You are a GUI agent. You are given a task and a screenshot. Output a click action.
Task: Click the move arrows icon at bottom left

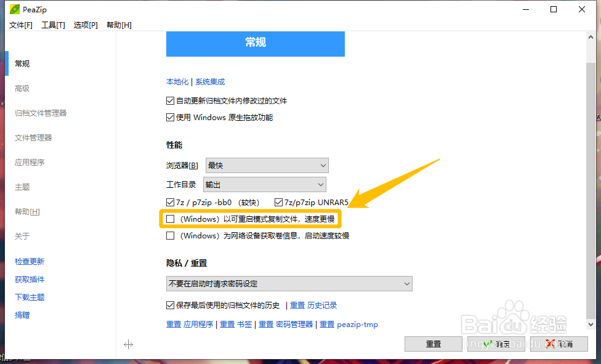(x=129, y=344)
